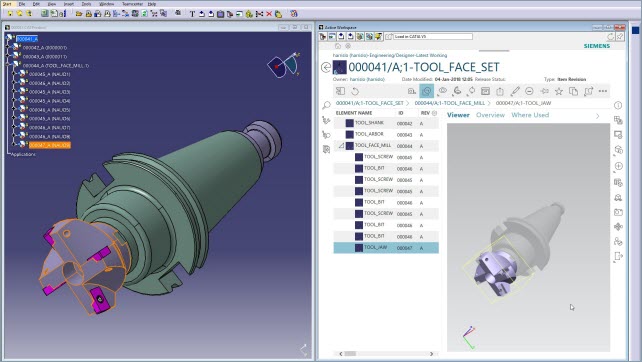Click the calendar/date icon in Active Workspace command bar
The image size is (642, 362).
(485, 91)
